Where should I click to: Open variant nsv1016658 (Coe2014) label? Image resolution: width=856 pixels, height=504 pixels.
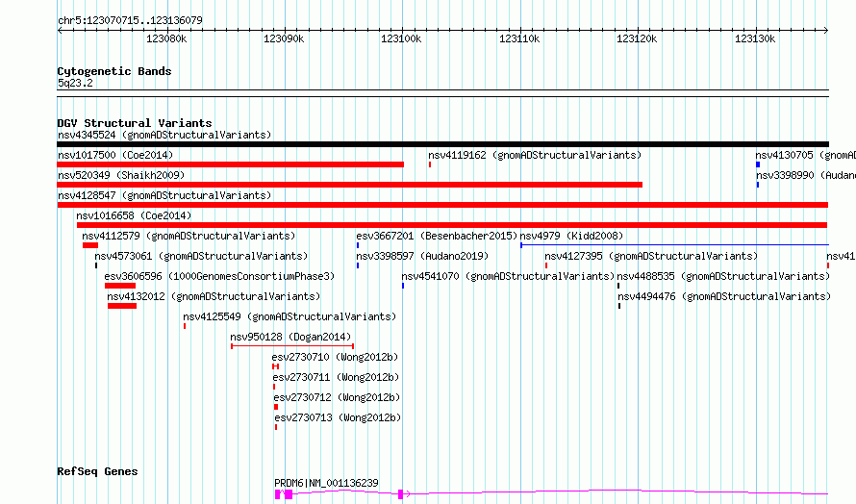click(x=134, y=215)
